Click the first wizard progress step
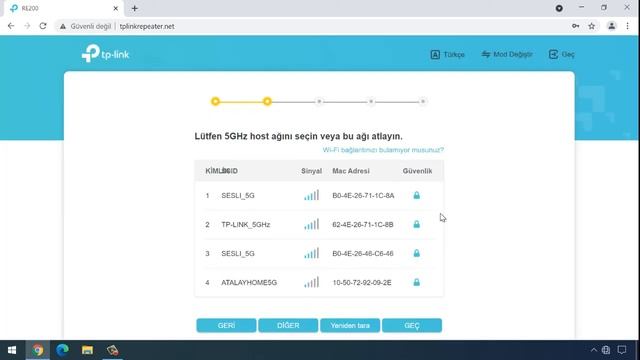The width and height of the screenshot is (640, 360). click(x=216, y=101)
